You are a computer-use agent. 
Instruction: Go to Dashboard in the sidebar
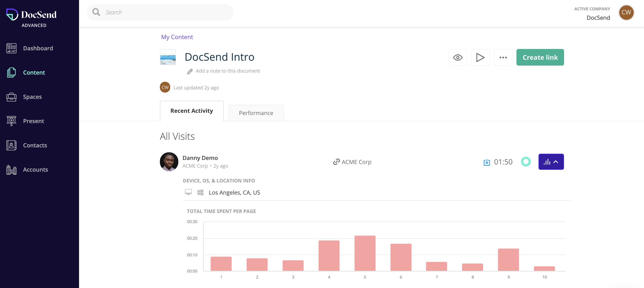(x=38, y=48)
